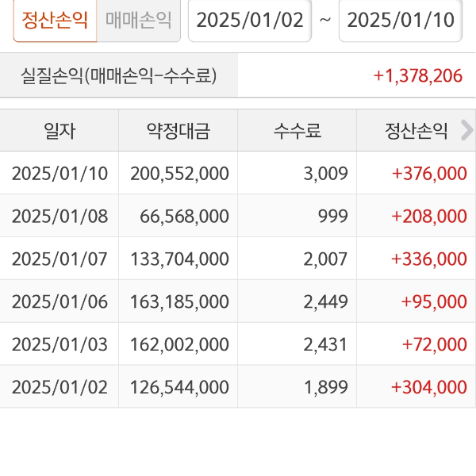Select the 2025/01/02 row in the table
The width and height of the screenshot is (476, 476).
click(59, 387)
